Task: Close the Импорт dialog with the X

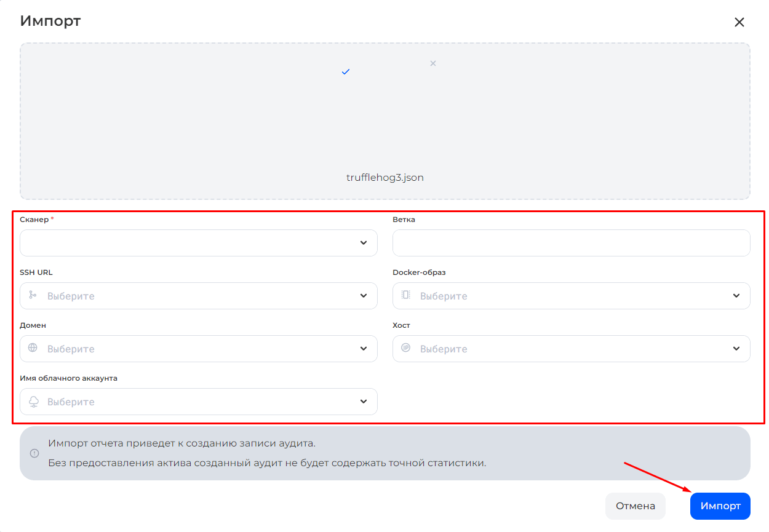Action: [x=739, y=22]
